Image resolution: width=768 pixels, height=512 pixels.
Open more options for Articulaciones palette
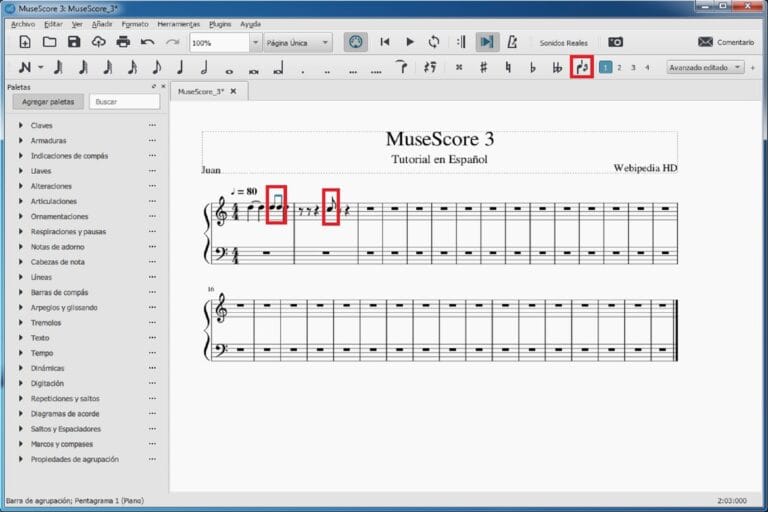coord(152,201)
